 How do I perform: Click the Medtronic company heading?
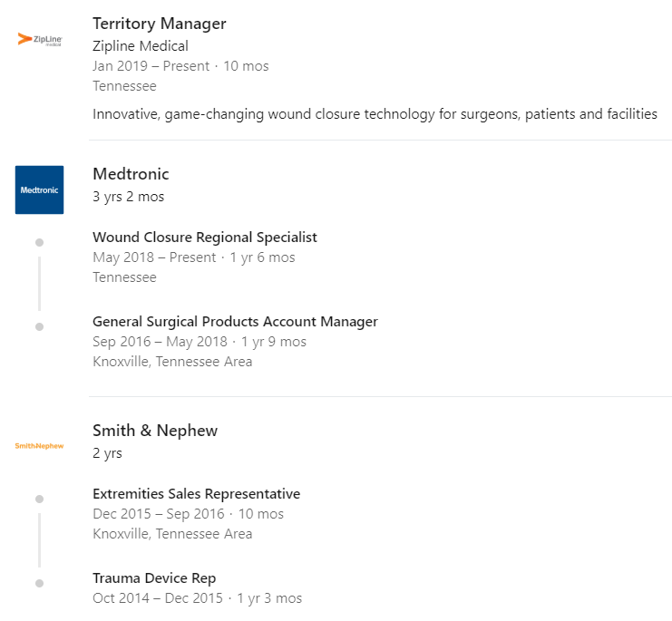point(131,174)
